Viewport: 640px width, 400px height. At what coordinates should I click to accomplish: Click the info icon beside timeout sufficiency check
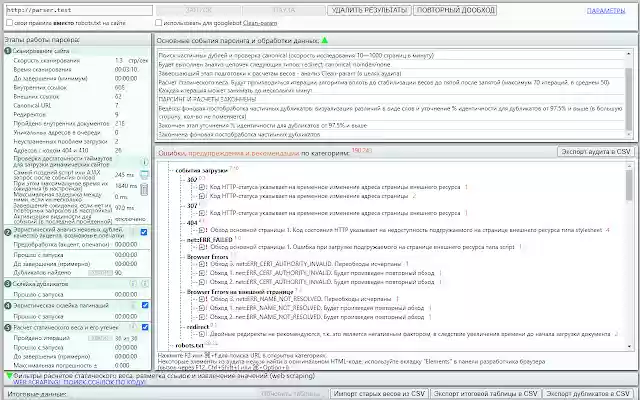(x=145, y=162)
